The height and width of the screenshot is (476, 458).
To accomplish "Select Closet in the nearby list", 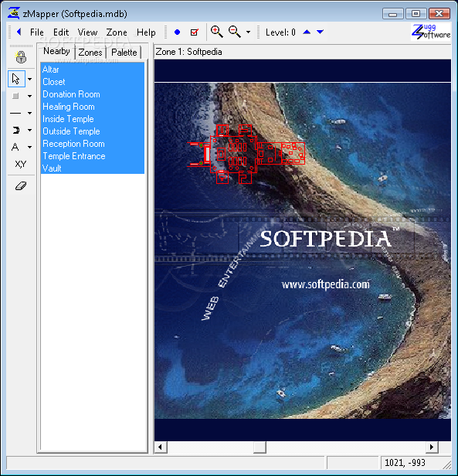I will pos(93,82).
